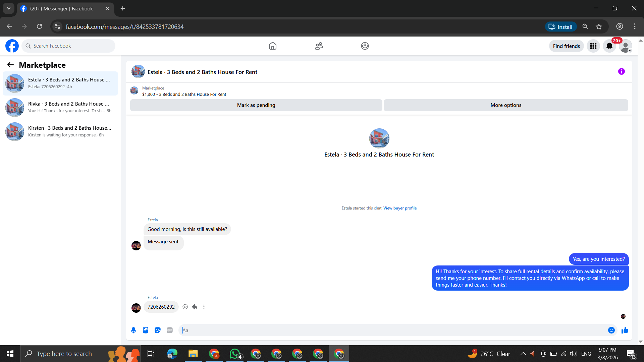Viewport: 644px width, 362px height.
Task: React to the 7206260292 message
Action: 185,307
